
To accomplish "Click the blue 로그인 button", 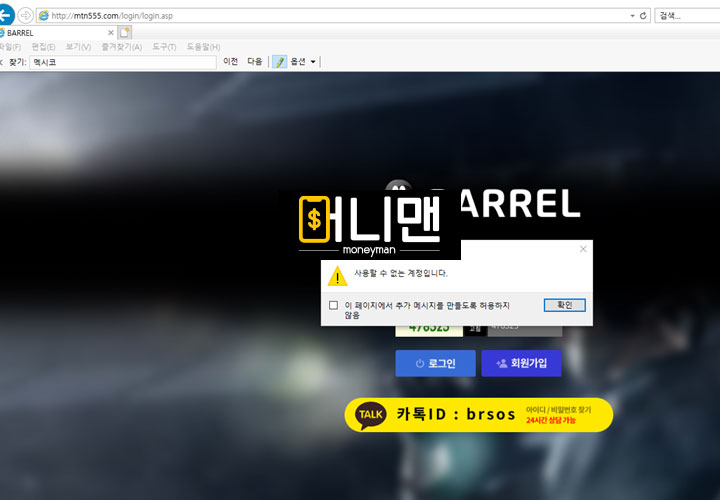I will [435, 363].
